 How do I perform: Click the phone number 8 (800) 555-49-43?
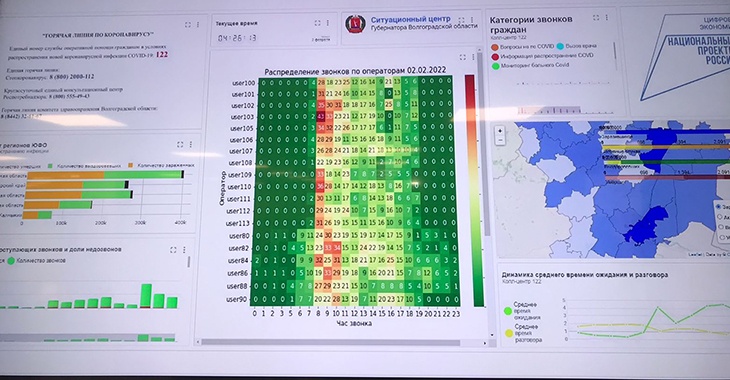(69, 96)
